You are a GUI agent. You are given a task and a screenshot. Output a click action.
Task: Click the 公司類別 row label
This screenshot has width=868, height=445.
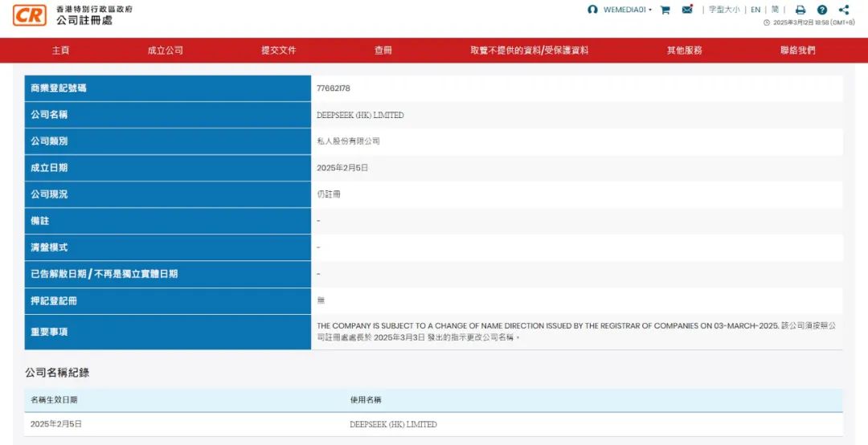(49, 141)
